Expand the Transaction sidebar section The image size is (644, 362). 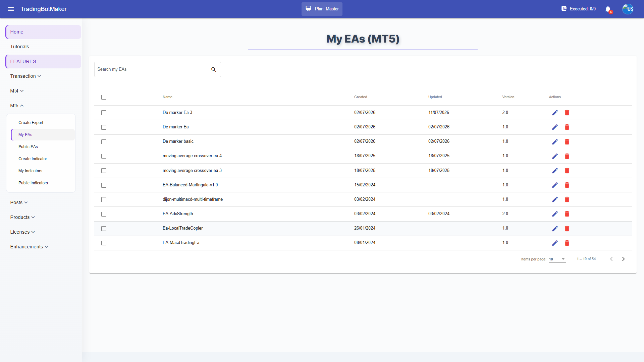[x=25, y=76]
